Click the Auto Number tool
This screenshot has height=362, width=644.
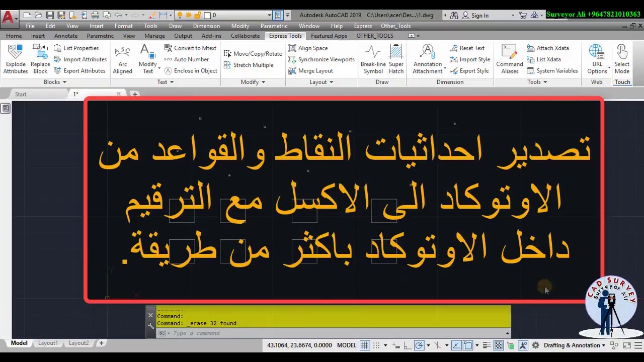pyautogui.click(x=187, y=59)
